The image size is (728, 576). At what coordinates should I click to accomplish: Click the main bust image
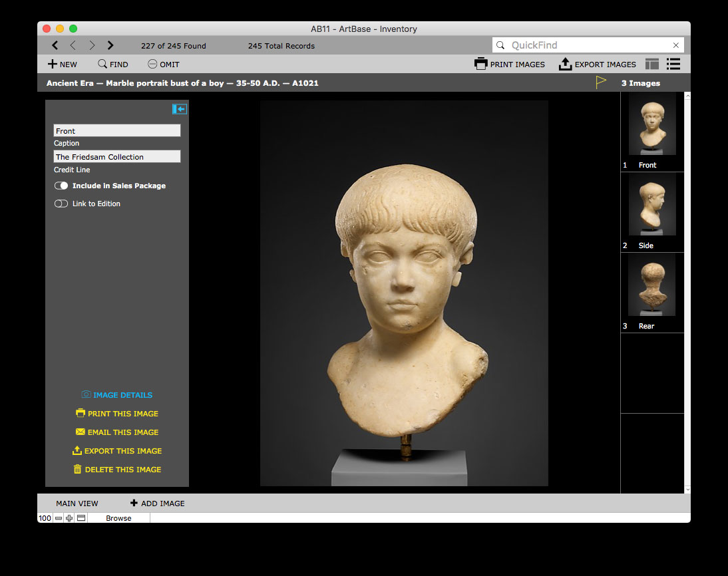point(404,293)
